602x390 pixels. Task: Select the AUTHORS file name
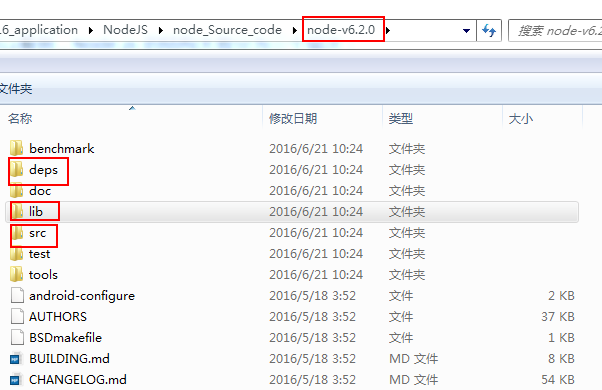(x=58, y=317)
